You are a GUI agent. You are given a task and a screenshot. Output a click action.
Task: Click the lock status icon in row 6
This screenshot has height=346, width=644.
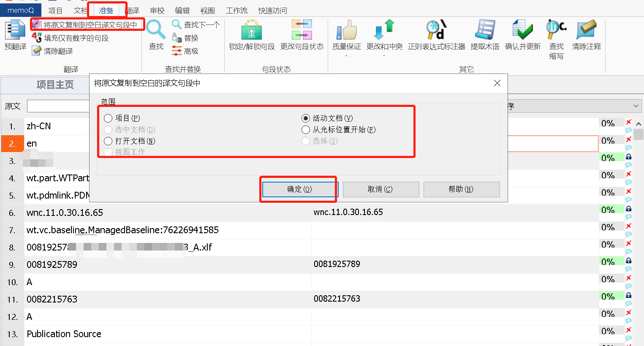coord(628,208)
